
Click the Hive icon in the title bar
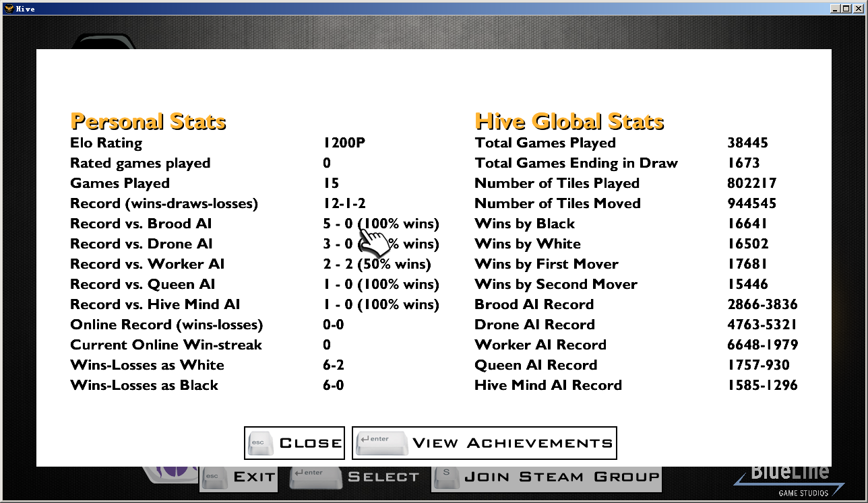pyautogui.click(x=8, y=8)
